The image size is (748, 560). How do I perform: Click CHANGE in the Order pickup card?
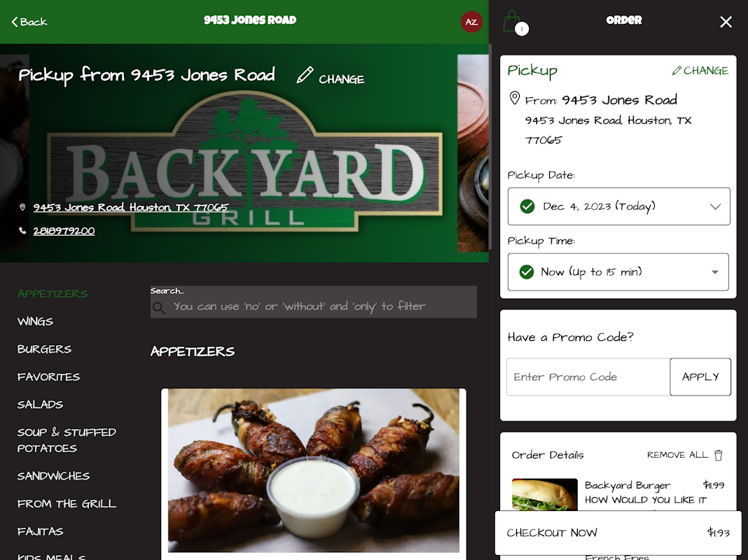point(700,71)
